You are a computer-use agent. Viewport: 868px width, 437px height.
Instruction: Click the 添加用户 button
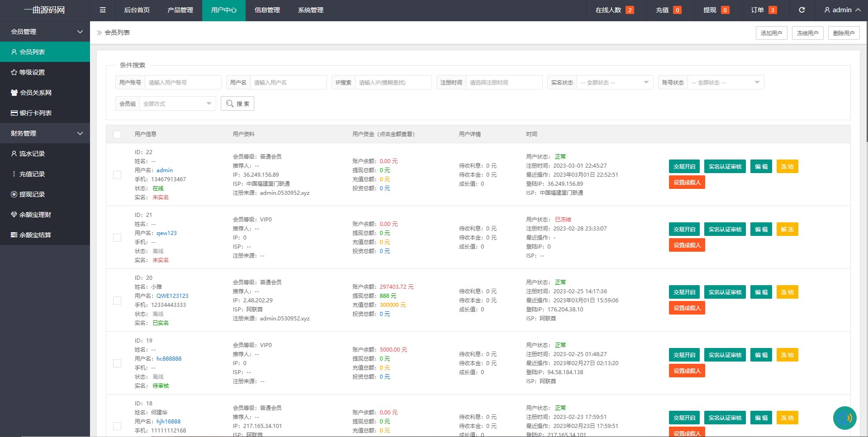[x=771, y=33]
